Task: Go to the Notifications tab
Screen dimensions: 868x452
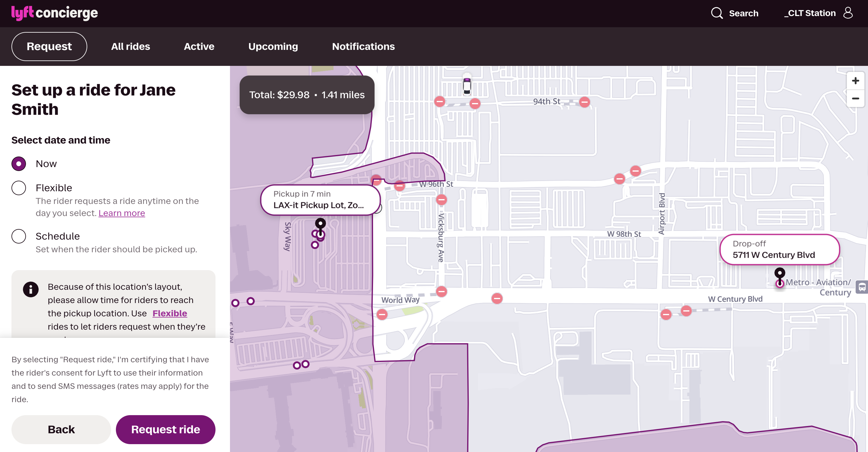Action: coord(363,47)
